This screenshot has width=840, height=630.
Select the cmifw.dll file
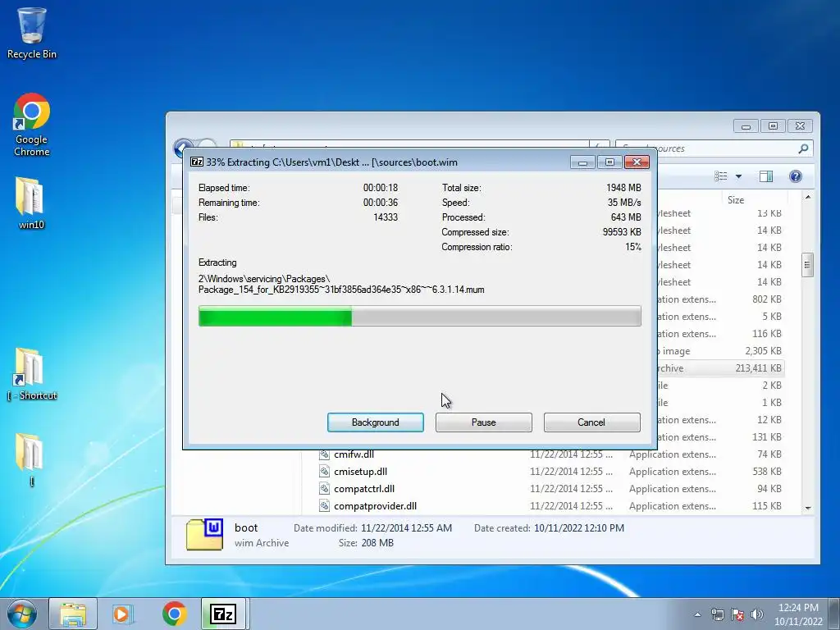354,454
